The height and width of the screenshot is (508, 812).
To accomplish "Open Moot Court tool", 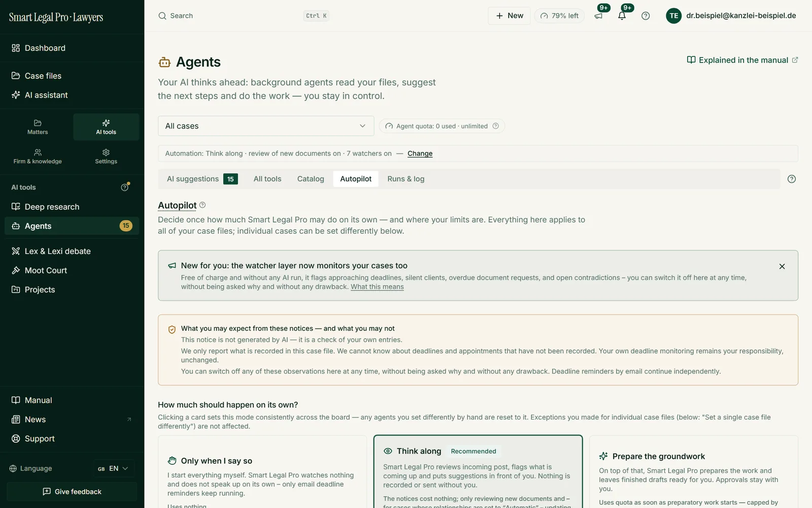I will tap(72, 270).
